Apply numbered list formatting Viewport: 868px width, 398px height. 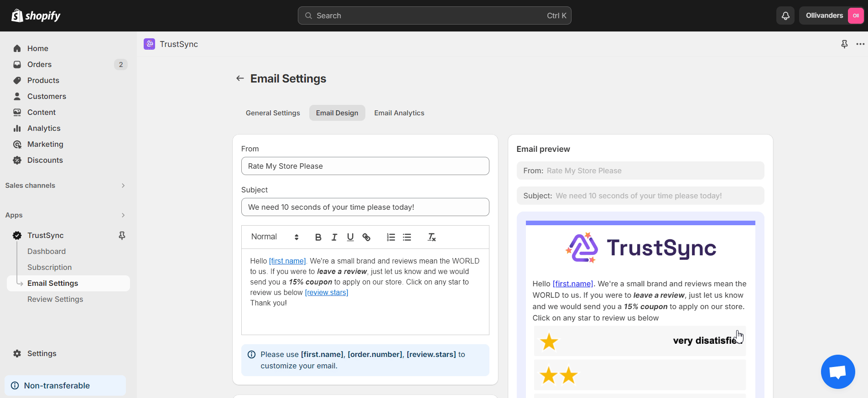point(391,237)
